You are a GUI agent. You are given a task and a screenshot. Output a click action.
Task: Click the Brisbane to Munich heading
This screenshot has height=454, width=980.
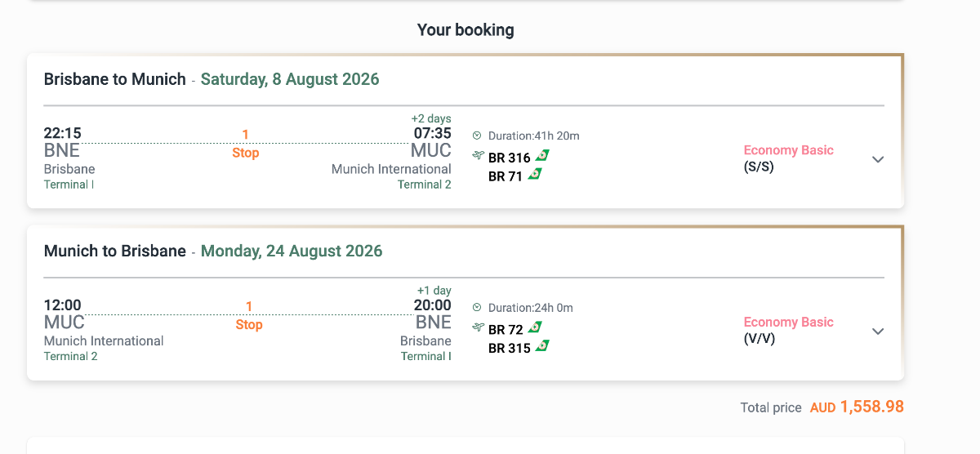click(x=115, y=79)
